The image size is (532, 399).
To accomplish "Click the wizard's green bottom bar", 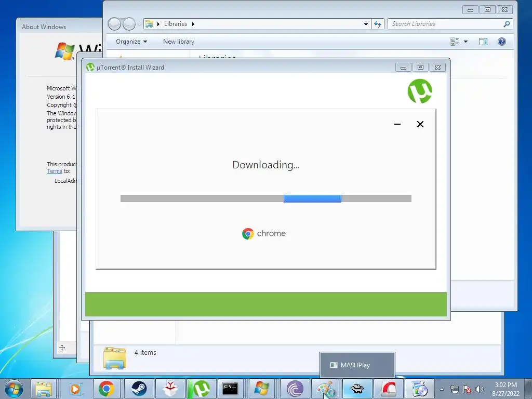I will pos(265,304).
